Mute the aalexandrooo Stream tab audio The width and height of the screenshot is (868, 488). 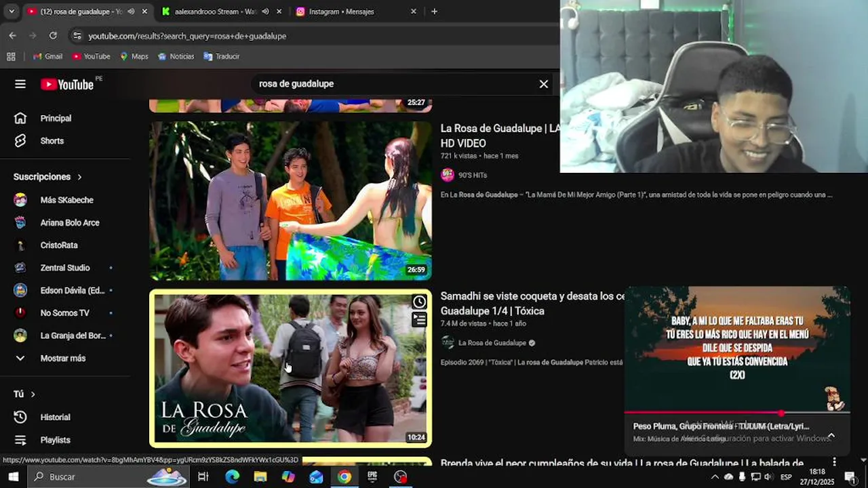(265, 12)
